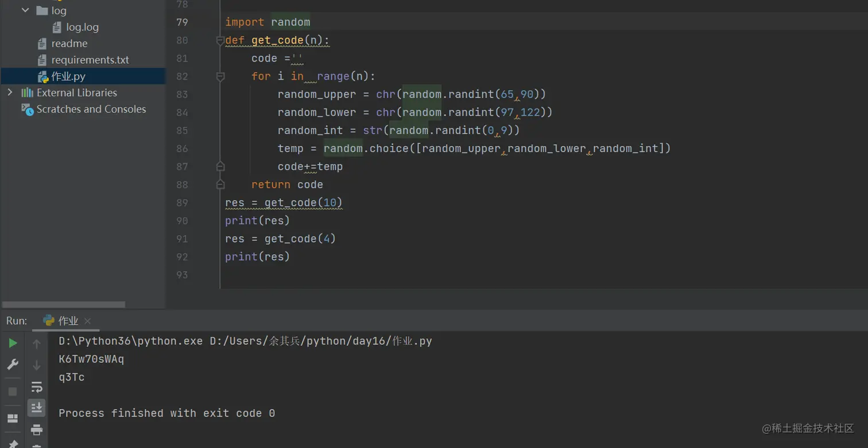Viewport: 868px width, 448px height.
Task: Click the 'import random' code line
Action: 268,22
